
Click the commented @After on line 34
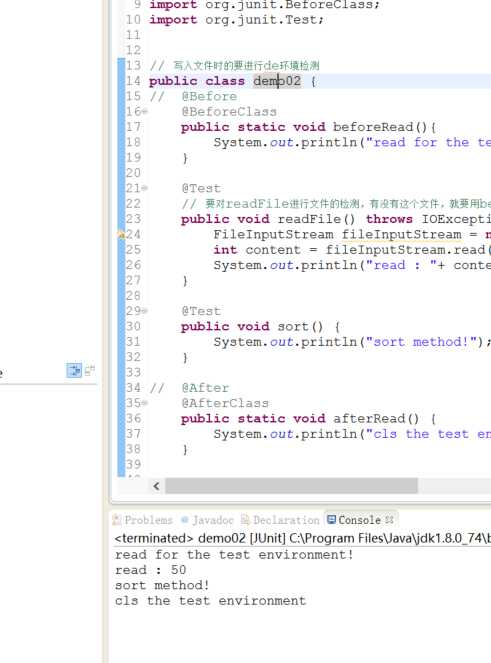(x=205, y=388)
